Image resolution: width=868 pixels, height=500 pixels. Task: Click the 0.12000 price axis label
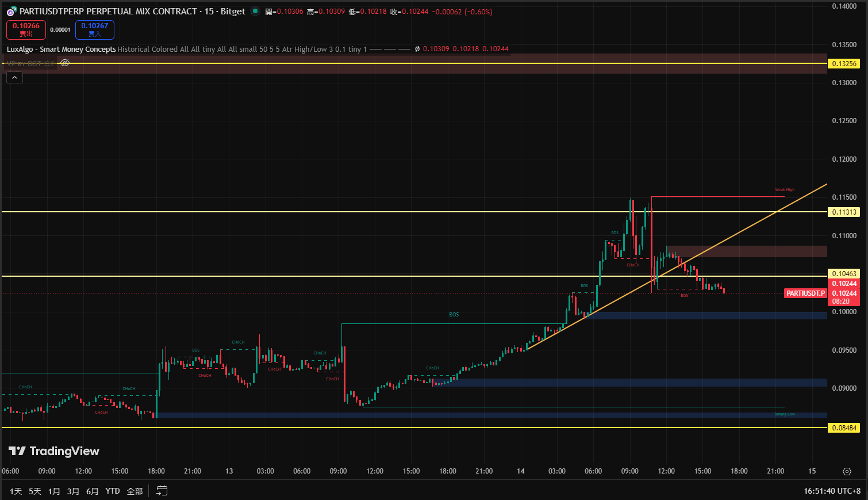pos(844,159)
